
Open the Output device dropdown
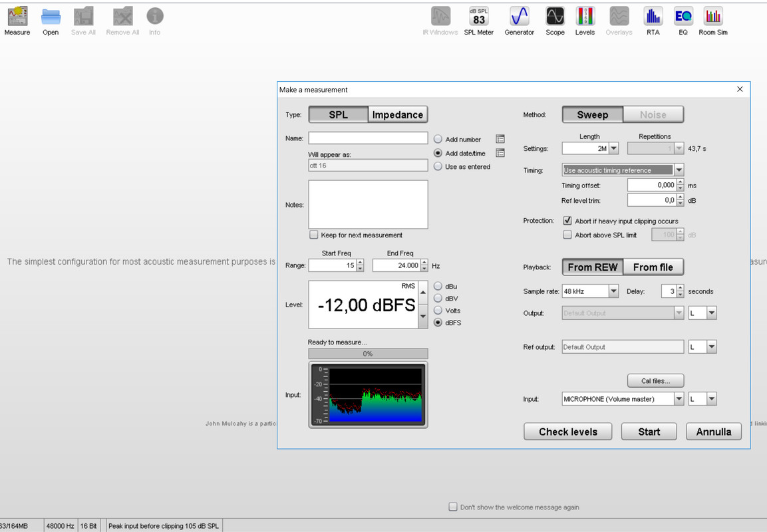[x=679, y=313]
